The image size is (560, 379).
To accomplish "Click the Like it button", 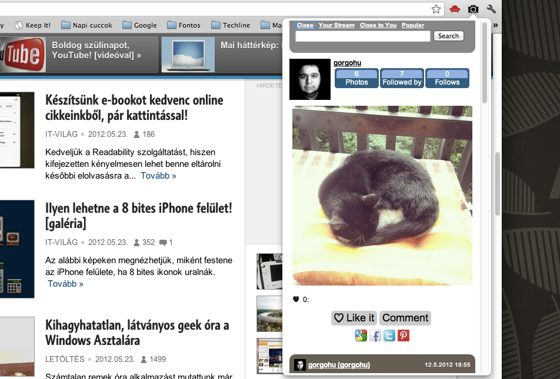I will click(354, 318).
